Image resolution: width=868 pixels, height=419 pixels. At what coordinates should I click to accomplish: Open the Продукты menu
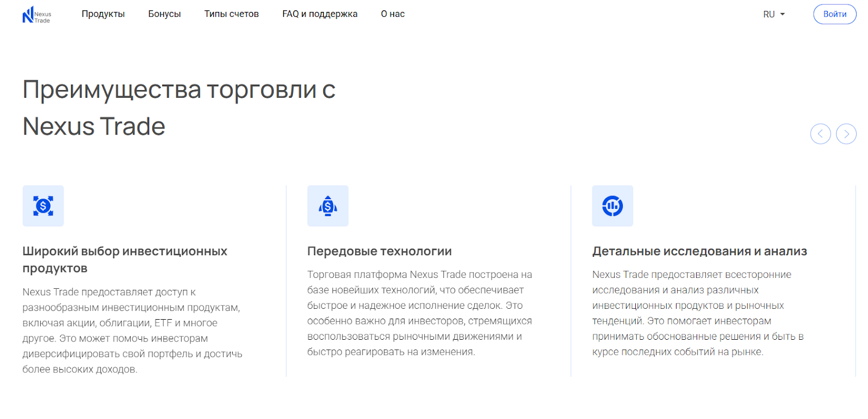(x=103, y=14)
